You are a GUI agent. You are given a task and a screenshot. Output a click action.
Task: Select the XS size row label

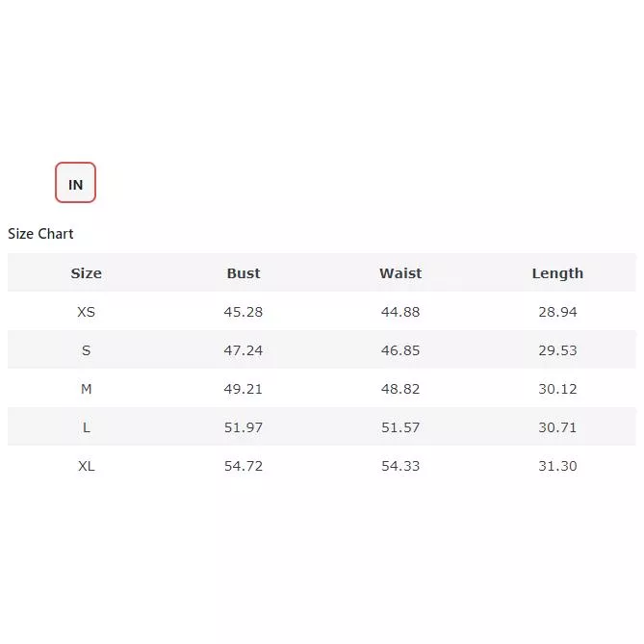tap(86, 312)
